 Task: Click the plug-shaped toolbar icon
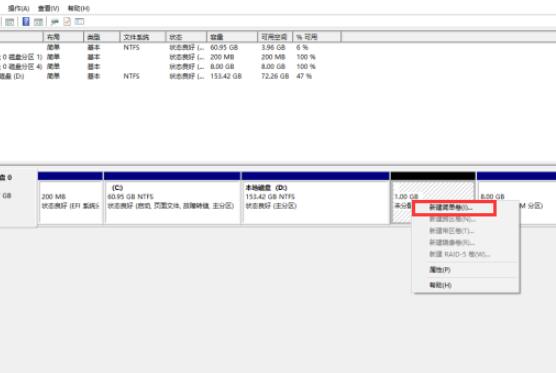[x=55, y=22]
